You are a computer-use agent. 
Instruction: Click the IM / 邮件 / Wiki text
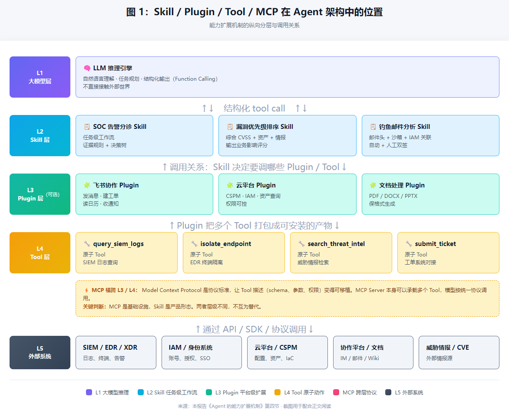(x=360, y=358)
